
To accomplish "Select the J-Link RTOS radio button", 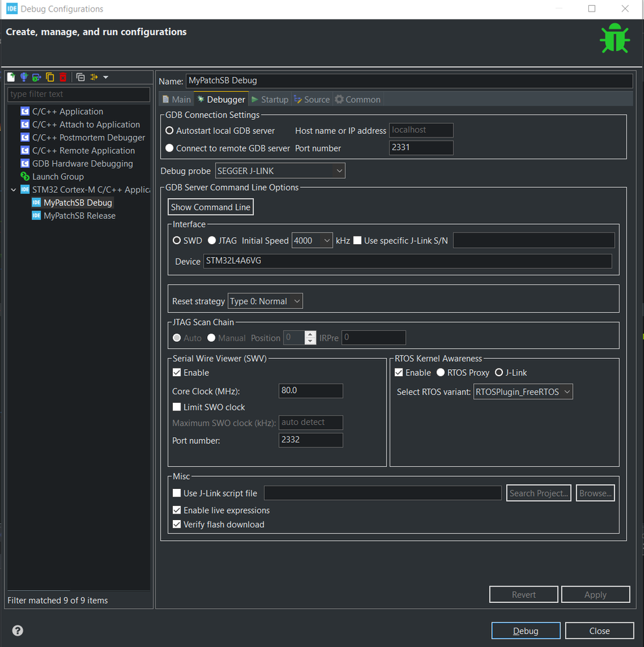I will coord(499,372).
